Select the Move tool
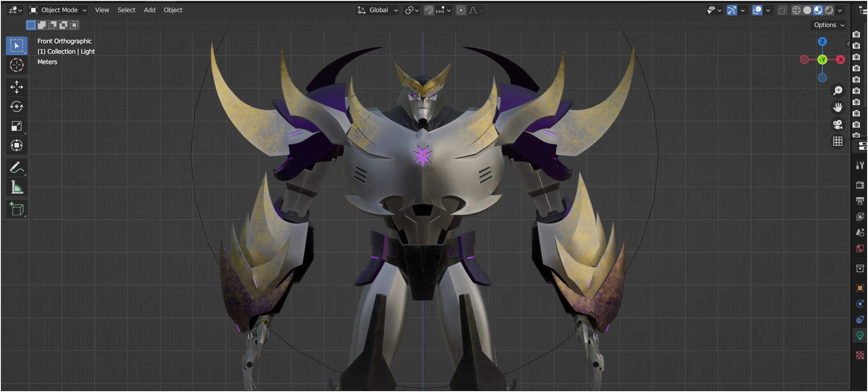 click(17, 87)
